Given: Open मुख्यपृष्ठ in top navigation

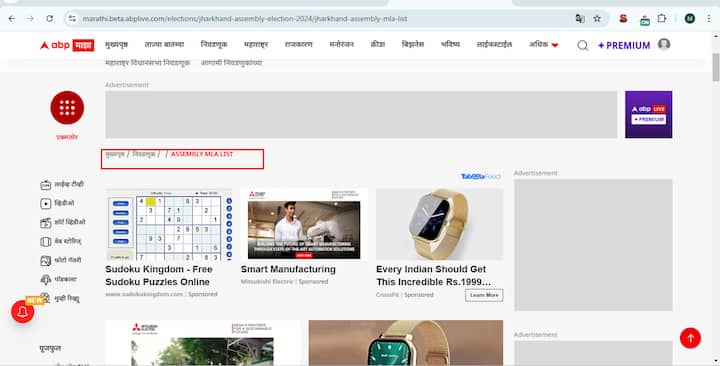Looking at the screenshot, I should [116, 45].
